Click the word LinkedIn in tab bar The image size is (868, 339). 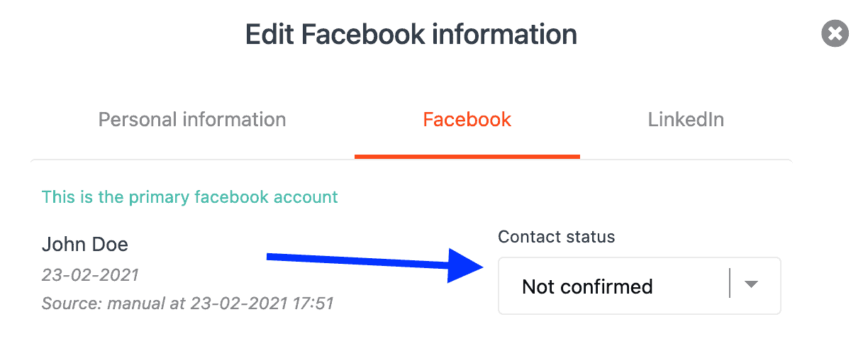coord(686,119)
